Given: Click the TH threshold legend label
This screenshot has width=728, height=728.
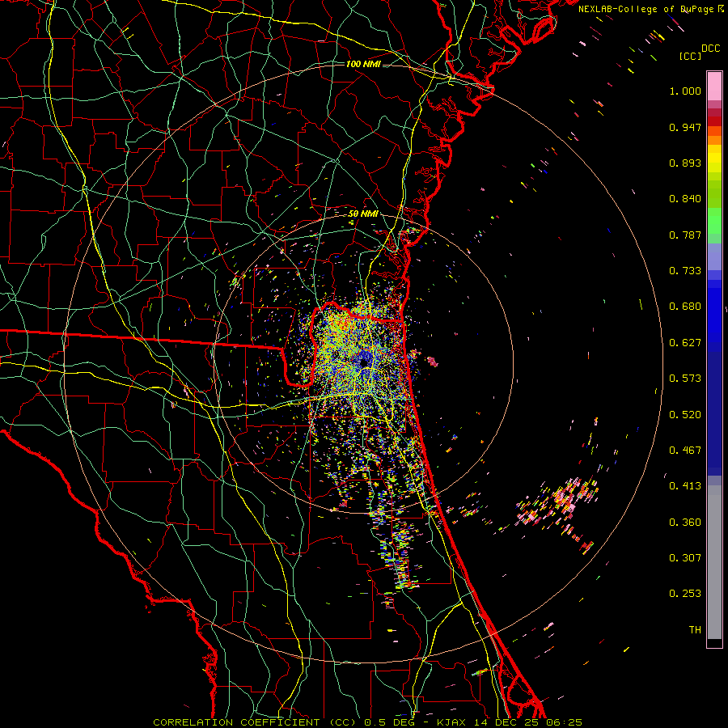Looking at the screenshot, I should point(695,630).
